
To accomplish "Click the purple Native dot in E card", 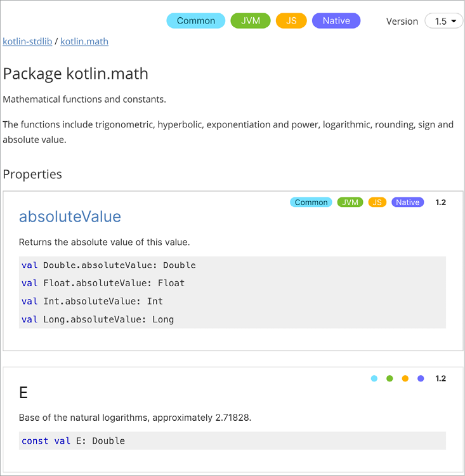I will pos(421,379).
